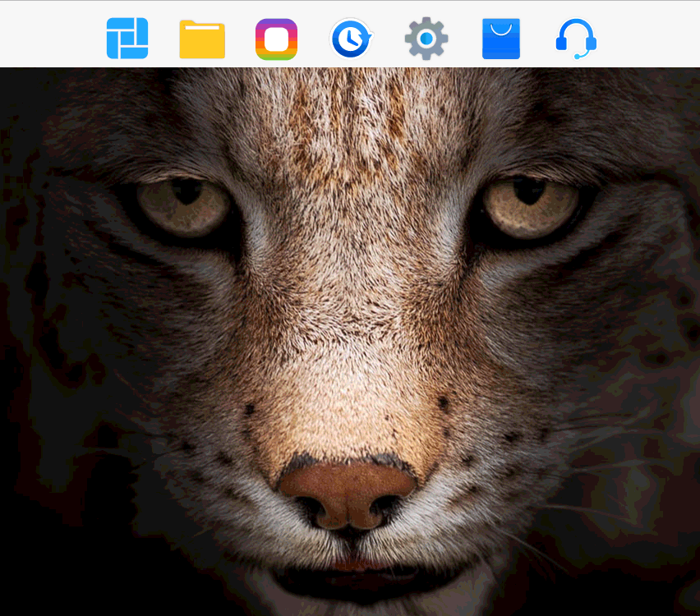This screenshot has width=700, height=616.
Task: Click the lynx's right-side eye on wallpaper
Action: pos(530,205)
